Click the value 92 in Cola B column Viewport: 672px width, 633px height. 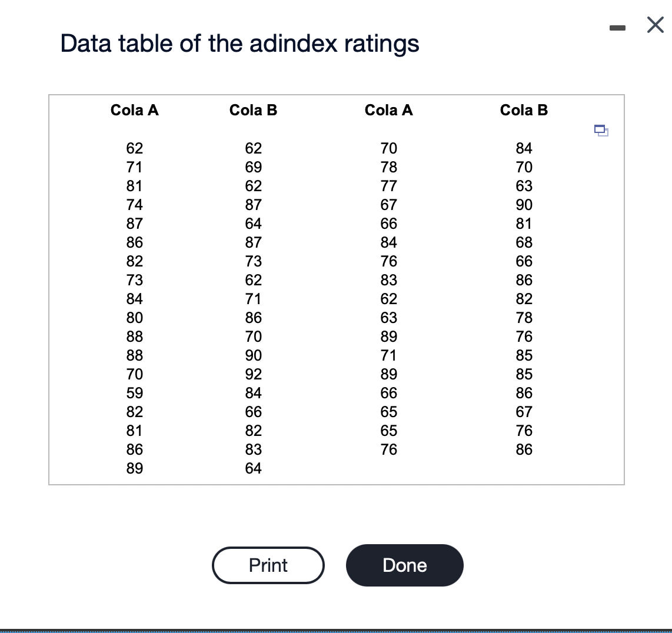click(253, 374)
